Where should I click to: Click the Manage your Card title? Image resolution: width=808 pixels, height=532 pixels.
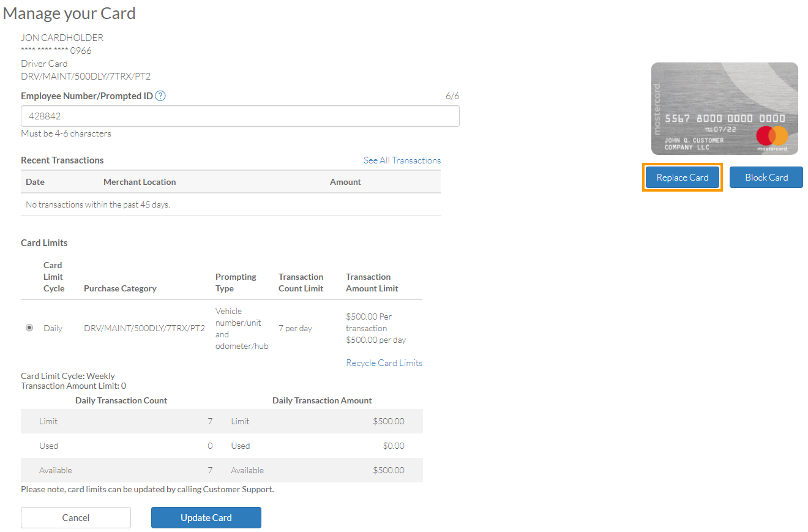(69, 13)
